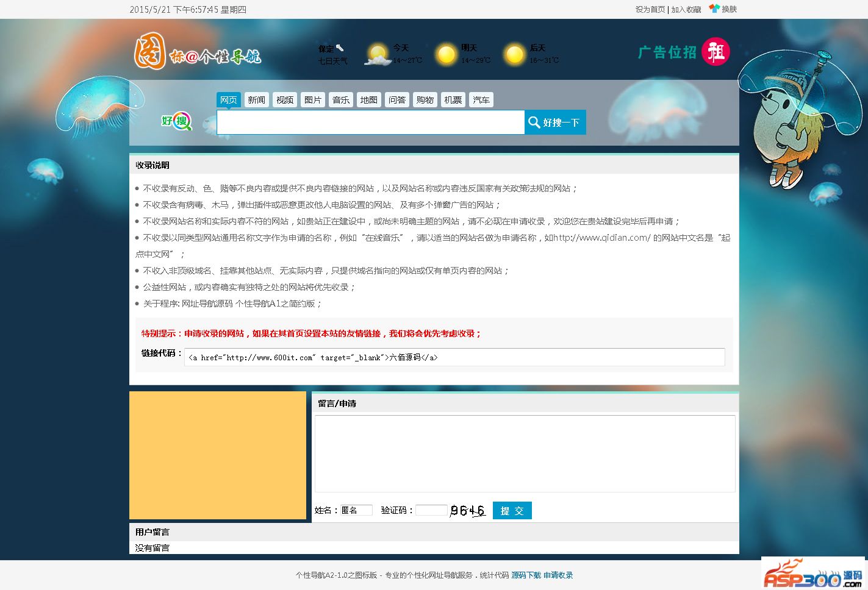Click the captcha image 9646

pyautogui.click(x=468, y=511)
